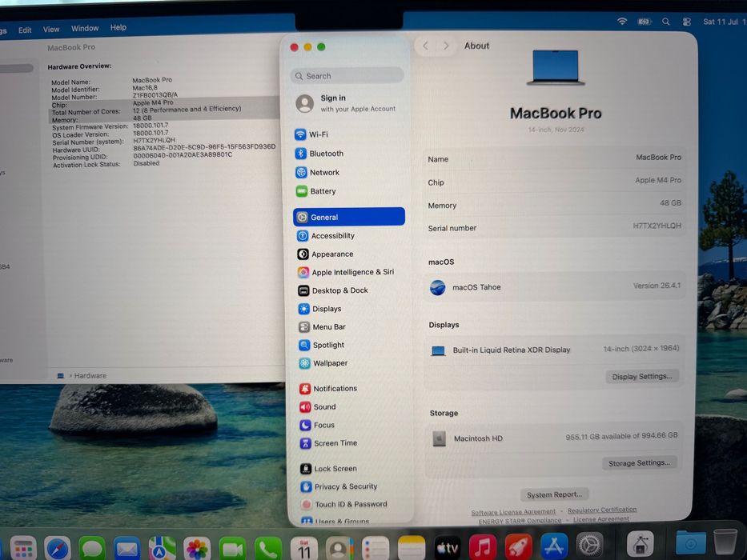This screenshot has height=560, width=747.
Task: Open Lock Screen settings
Action: click(329, 469)
